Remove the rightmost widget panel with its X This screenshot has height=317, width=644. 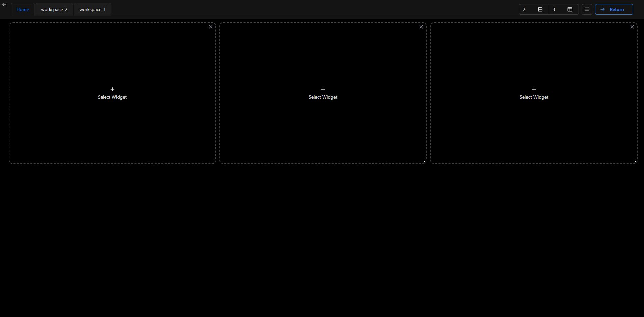632,27
